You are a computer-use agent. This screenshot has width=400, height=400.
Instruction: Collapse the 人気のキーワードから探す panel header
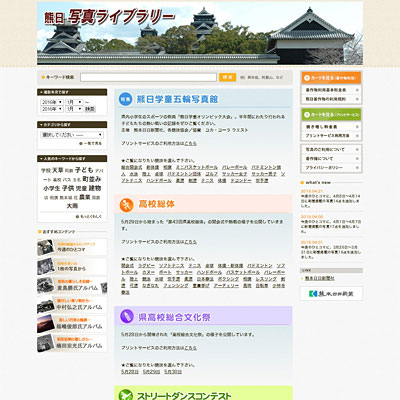point(72,159)
